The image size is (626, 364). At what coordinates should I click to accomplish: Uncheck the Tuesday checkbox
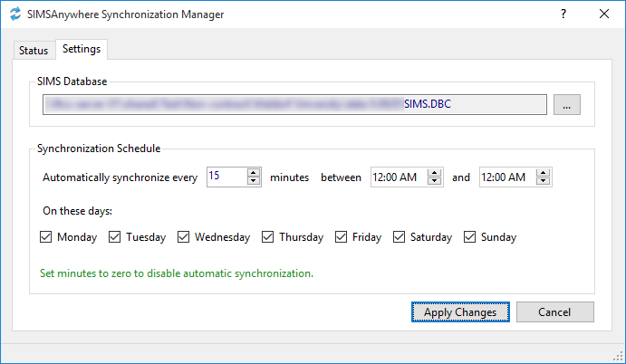coord(114,237)
